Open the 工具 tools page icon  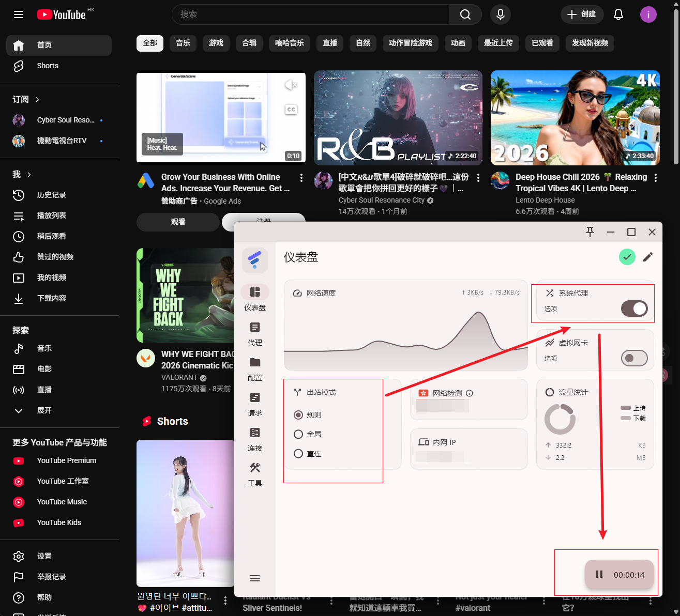pos(254,468)
